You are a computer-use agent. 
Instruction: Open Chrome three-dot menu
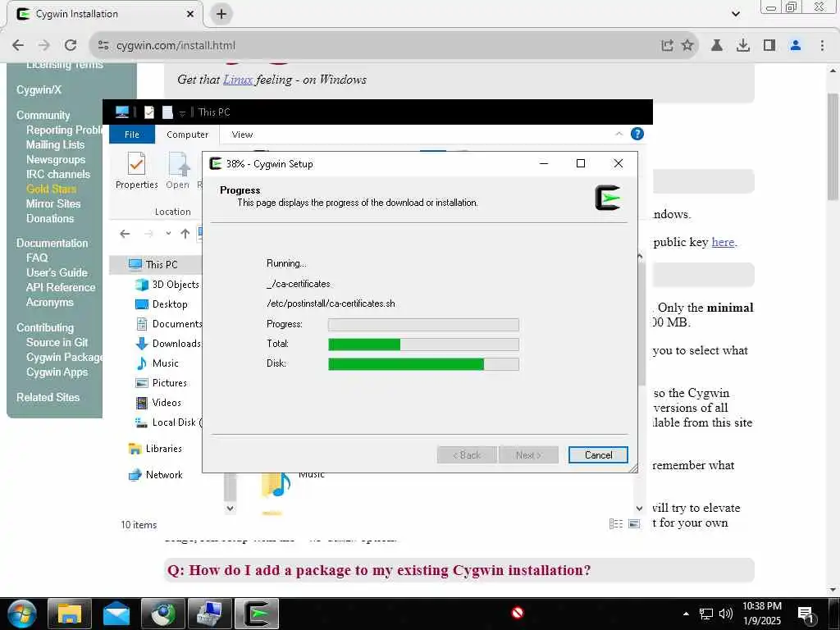[x=822, y=46]
